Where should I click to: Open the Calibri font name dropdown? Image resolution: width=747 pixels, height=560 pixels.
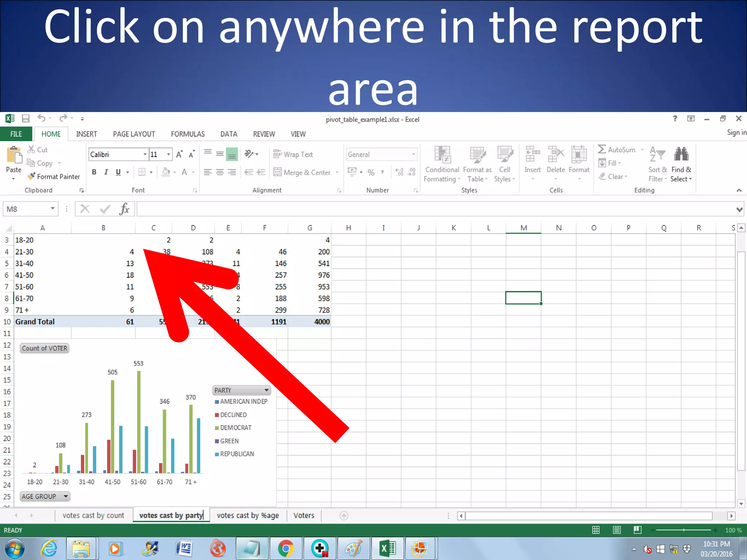145,154
